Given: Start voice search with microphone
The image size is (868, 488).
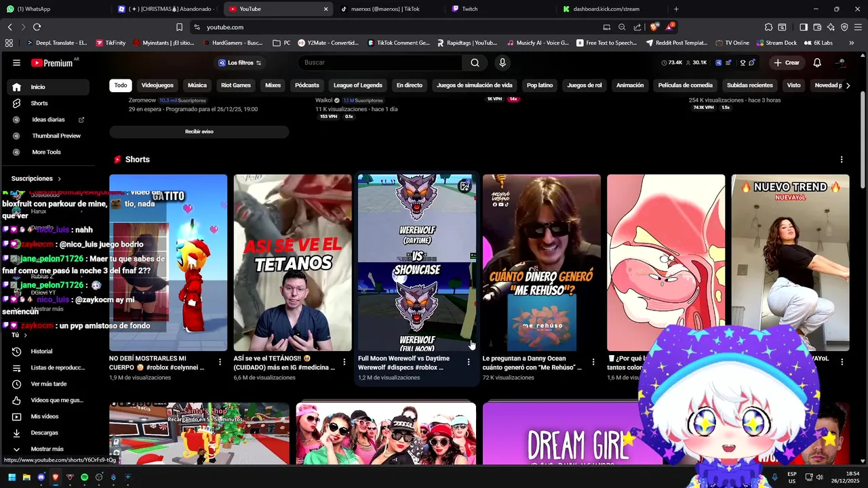Looking at the screenshot, I should click(502, 62).
